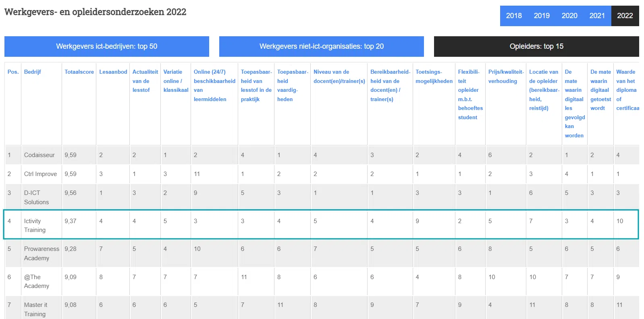Click the Ctrl Improve company cell
The image size is (644, 319).
click(42, 174)
